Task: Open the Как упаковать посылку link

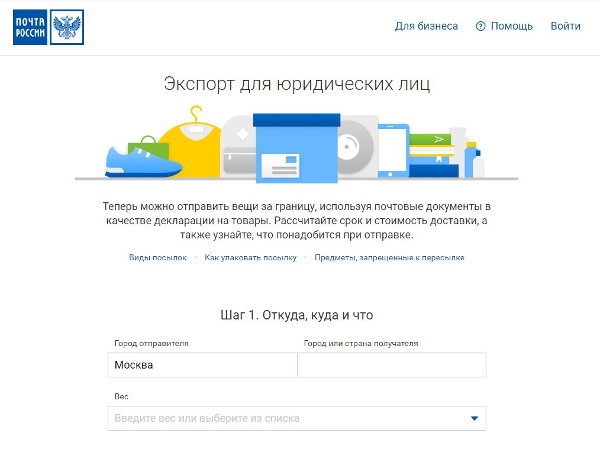Action: point(250,257)
